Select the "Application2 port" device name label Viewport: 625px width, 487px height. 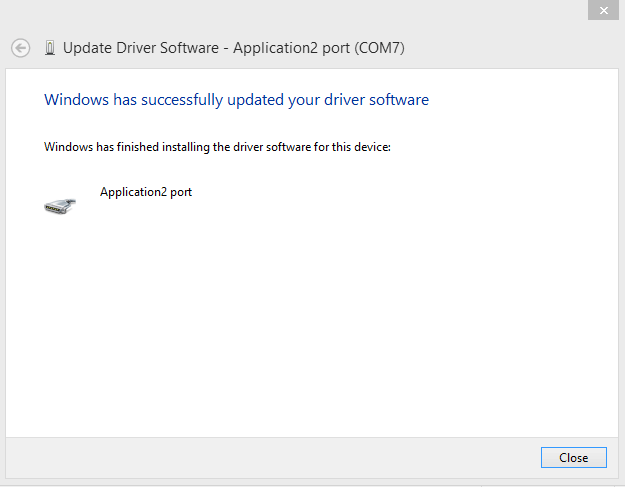(x=146, y=192)
